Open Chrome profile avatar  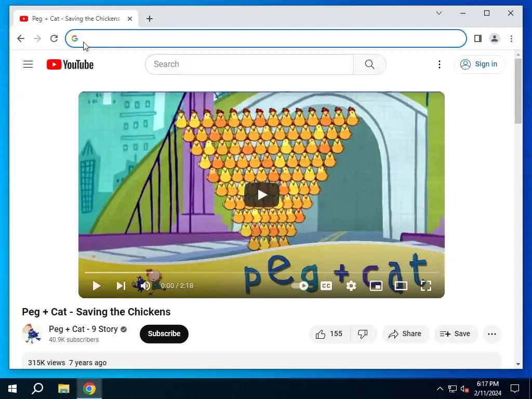[495, 38]
